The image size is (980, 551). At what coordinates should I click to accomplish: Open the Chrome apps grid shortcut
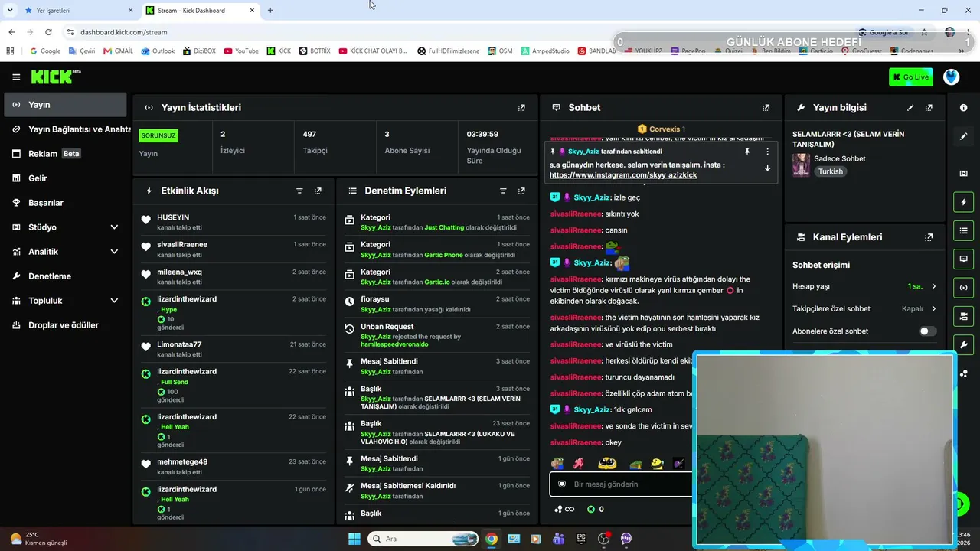pos(10,51)
